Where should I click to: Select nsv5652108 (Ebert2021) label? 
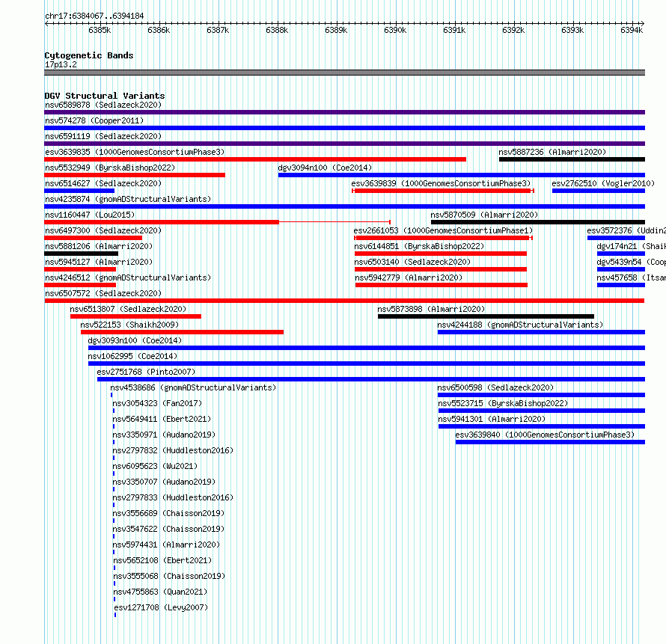pyautogui.click(x=162, y=560)
